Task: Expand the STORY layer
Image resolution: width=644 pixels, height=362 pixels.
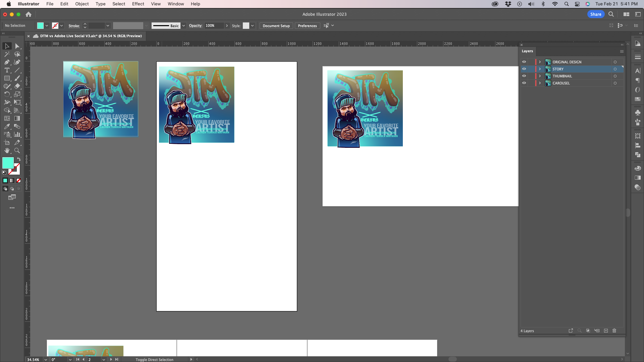Action: point(540,69)
